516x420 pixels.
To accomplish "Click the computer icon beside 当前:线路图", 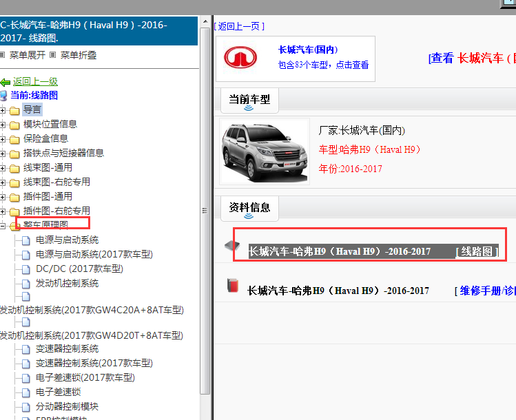I will pyautogui.click(x=3, y=96).
